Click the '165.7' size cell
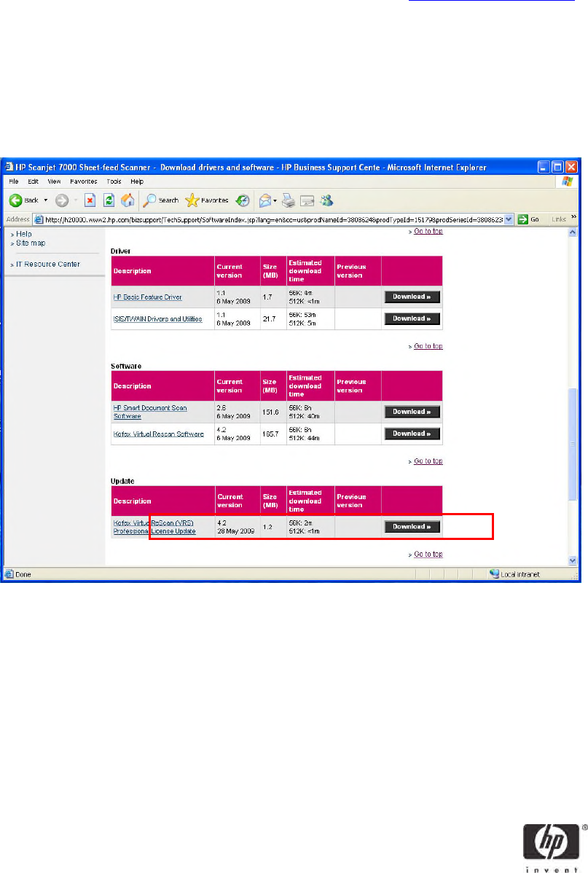The height and width of the screenshot is (873, 588). [x=270, y=434]
